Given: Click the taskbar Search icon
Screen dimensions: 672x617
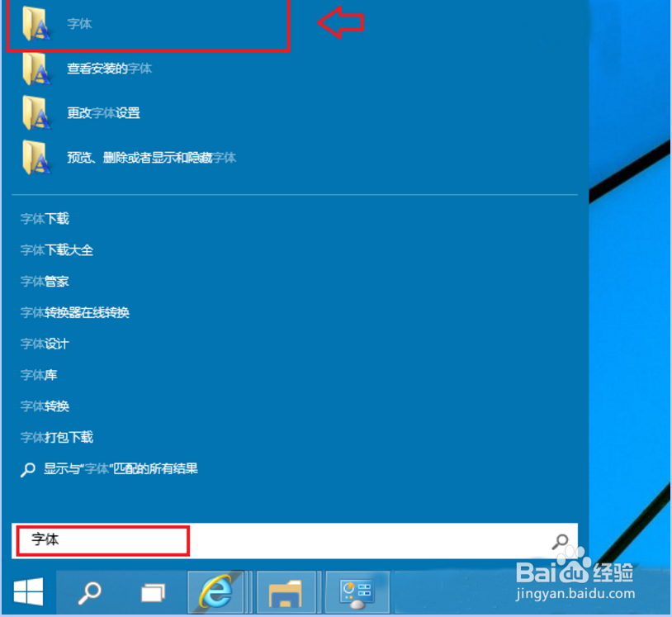Looking at the screenshot, I should (x=89, y=591).
